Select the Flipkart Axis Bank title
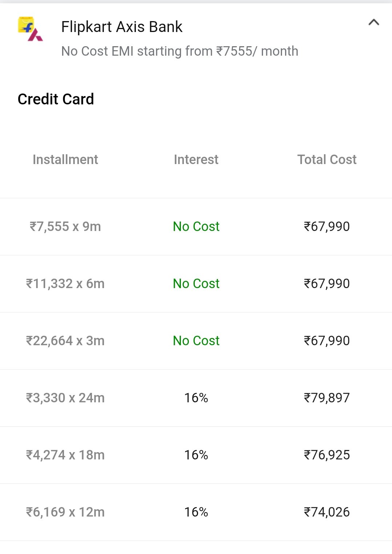Screen dimensions: 392x554 pyautogui.click(x=122, y=27)
